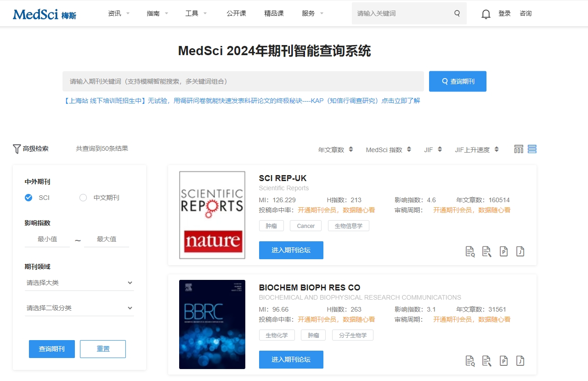Click the 咨询 link
Image resolution: width=588 pixels, height=381 pixels.
point(526,13)
